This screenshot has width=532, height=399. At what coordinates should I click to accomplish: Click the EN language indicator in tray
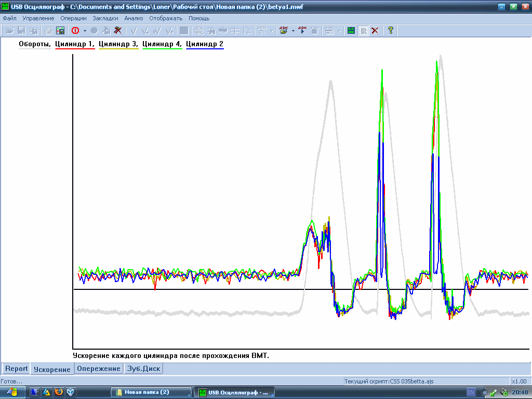[x=471, y=393]
